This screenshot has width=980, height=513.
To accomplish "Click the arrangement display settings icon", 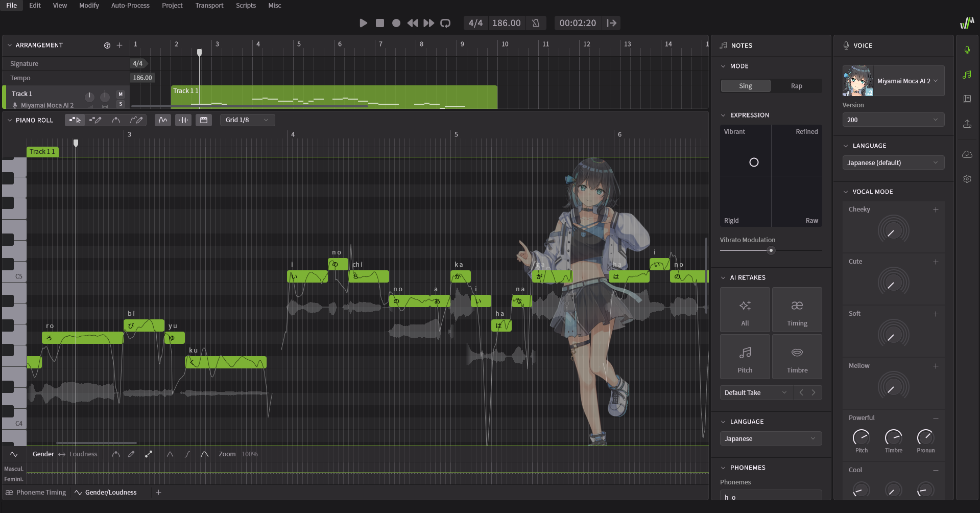I will point(107,45).
